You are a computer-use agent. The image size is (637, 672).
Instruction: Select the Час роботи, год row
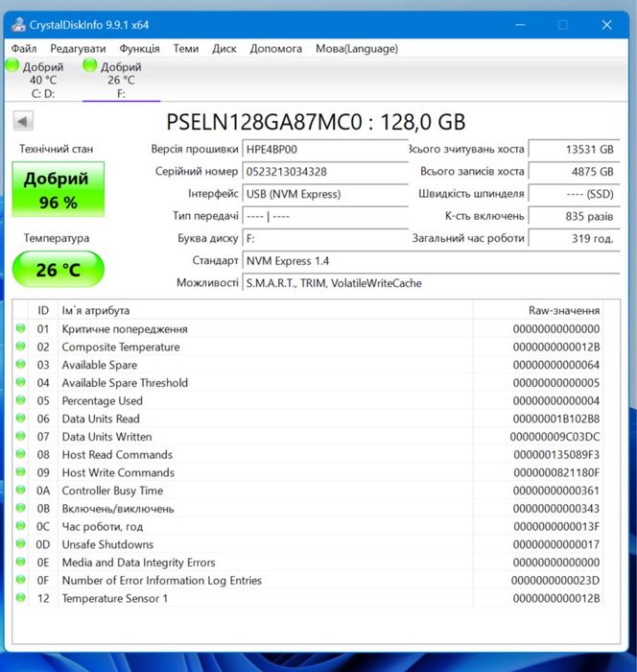308,526
